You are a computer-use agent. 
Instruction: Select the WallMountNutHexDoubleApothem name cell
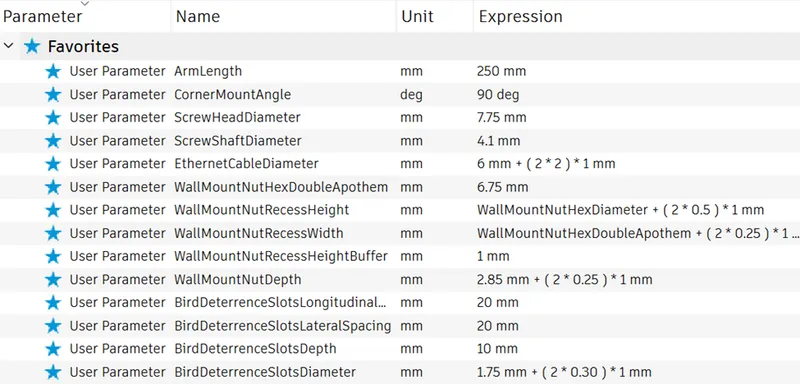pos(283,187)
